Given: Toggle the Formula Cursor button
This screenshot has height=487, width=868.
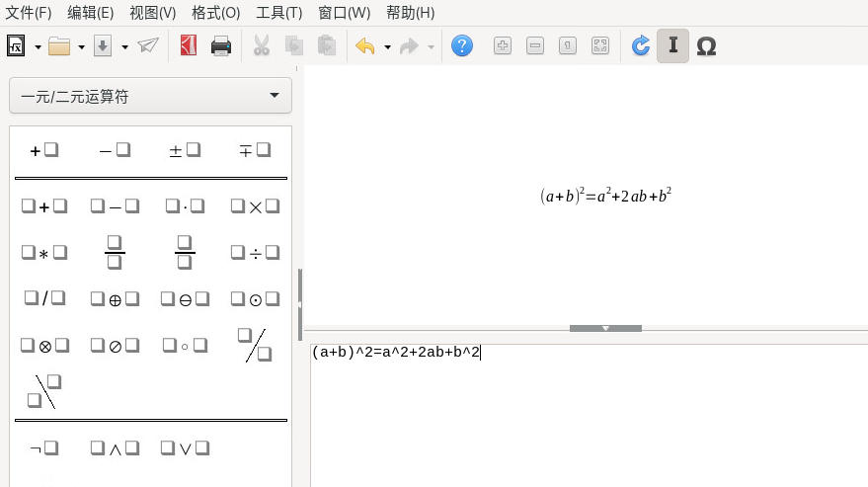Looking at the screenshot, I should pyautogui.click(x=672, y=45).
